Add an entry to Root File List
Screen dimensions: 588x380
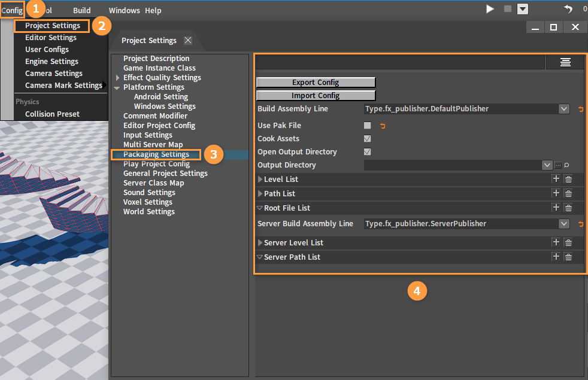(x=556, y=207)
